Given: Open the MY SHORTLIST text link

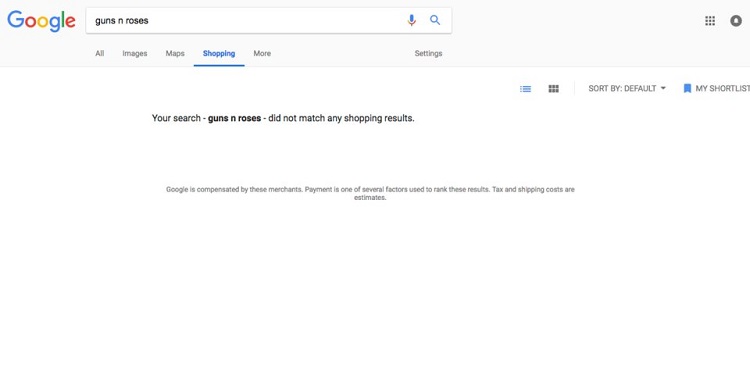Looking at the screenshot, I should coord(723,88).
